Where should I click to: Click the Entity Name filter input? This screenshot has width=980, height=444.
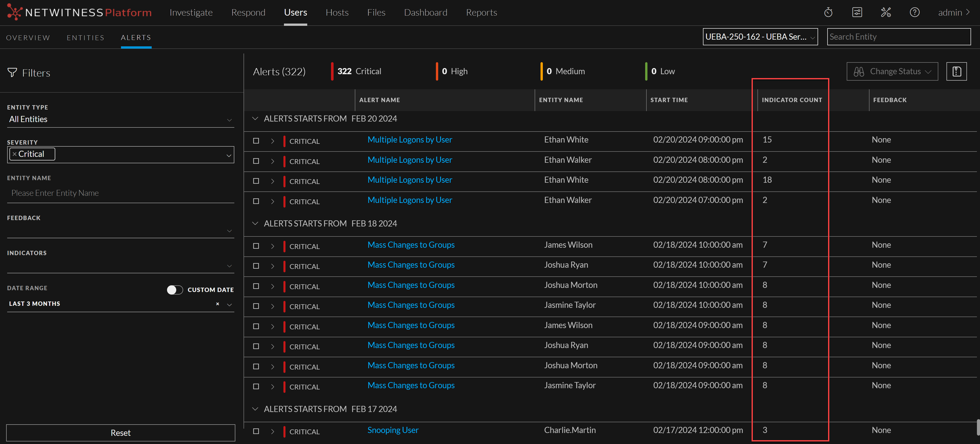120,193
